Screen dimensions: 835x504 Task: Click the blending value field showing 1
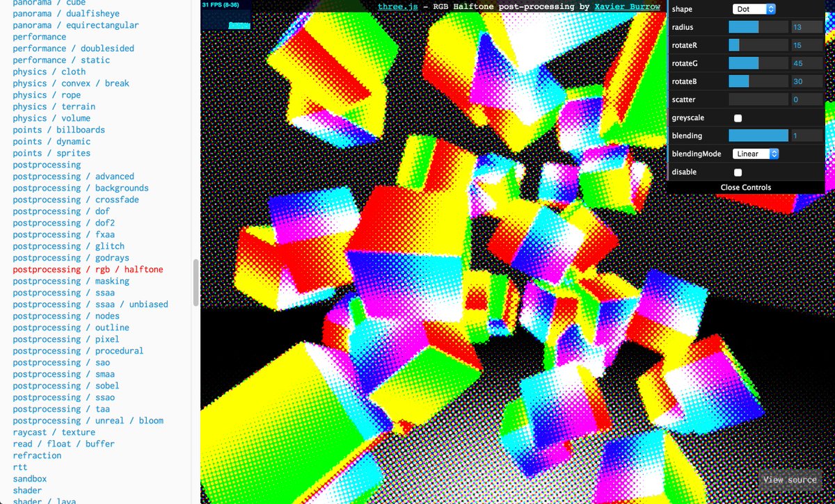click(806, 136)
